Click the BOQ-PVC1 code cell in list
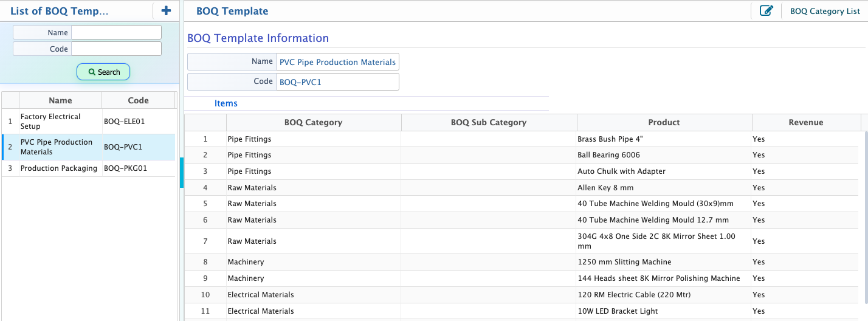Viewport: 868px width, 321px height. click(x=139, y=147)
